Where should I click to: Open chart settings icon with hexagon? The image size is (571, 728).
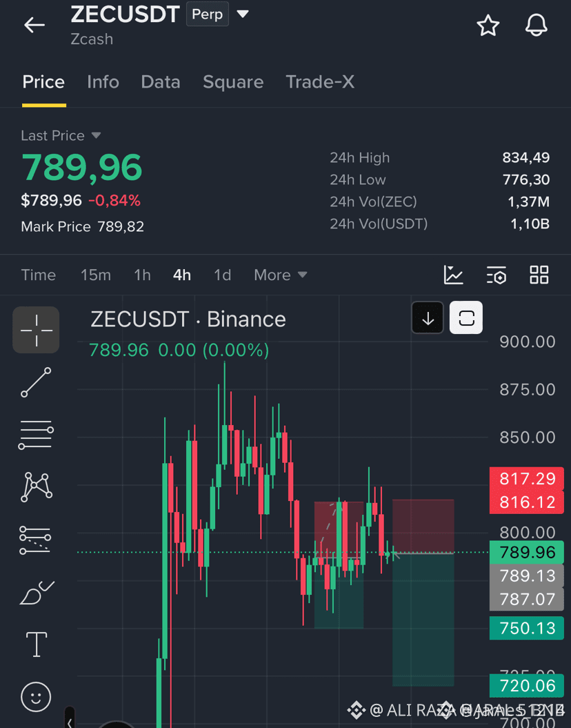[x=496, y=275]
